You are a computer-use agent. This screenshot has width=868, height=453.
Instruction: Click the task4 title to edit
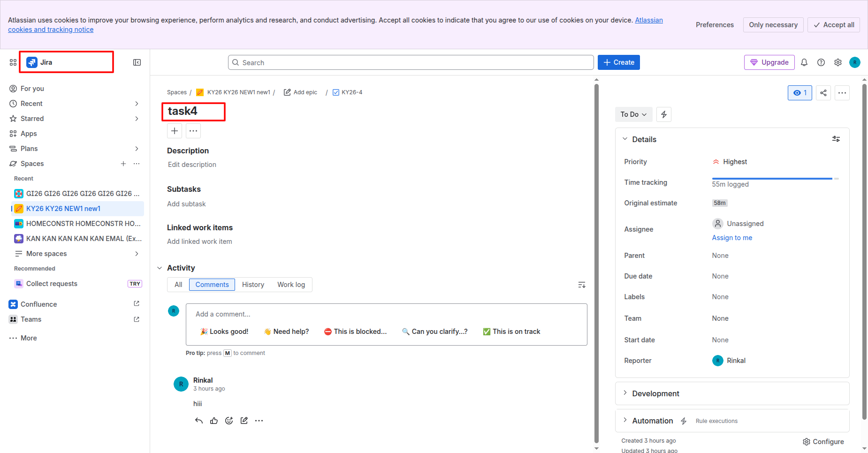pyautogui.click(x=183, y=111)
